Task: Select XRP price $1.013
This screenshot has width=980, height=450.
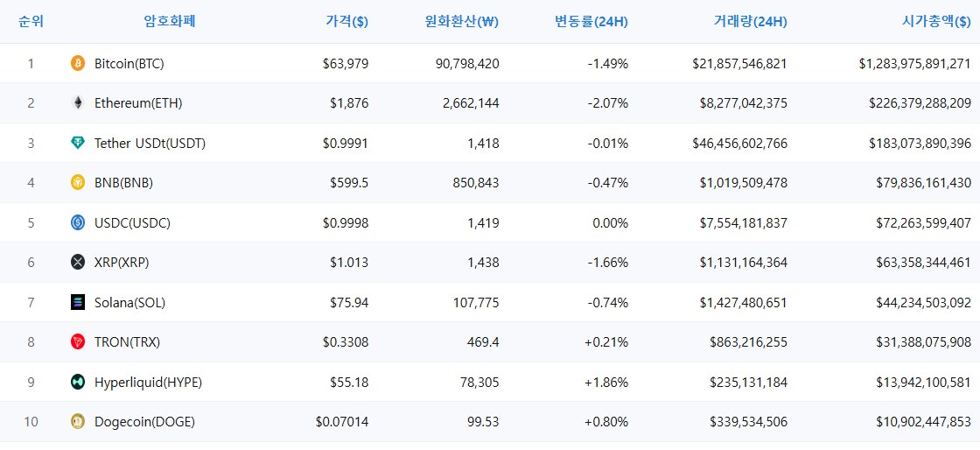Action: click(x=349, y=263)
